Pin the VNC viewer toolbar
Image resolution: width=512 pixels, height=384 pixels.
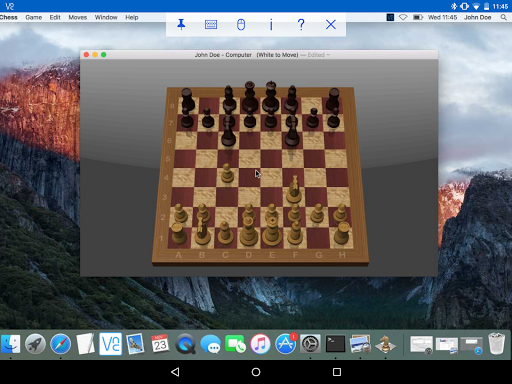coord(181,24)
